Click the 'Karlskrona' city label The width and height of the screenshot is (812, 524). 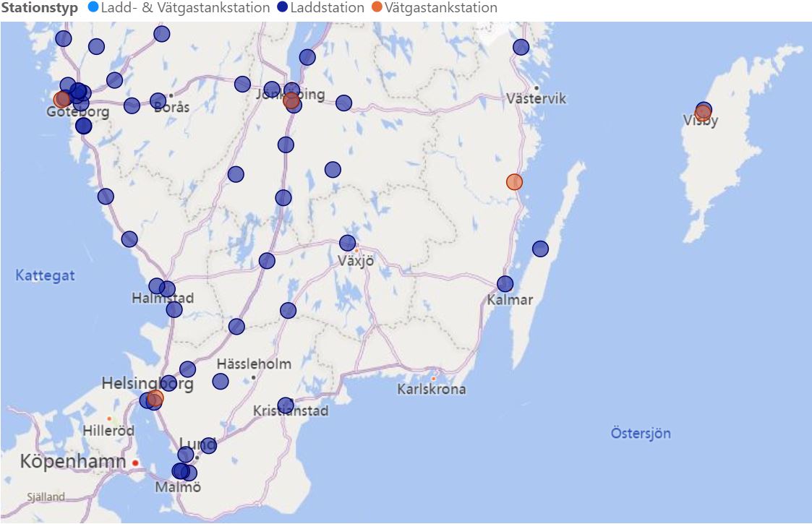(x=432, y=390)
